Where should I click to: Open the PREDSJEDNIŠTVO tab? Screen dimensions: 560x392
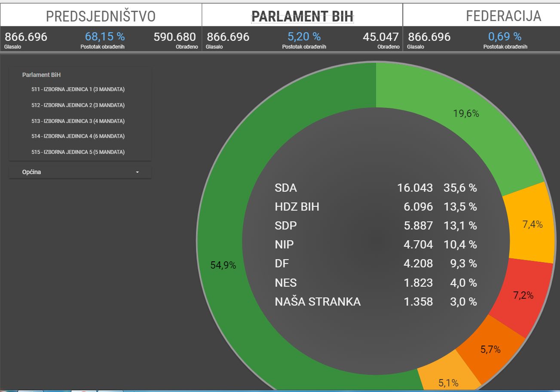[101, 15]
